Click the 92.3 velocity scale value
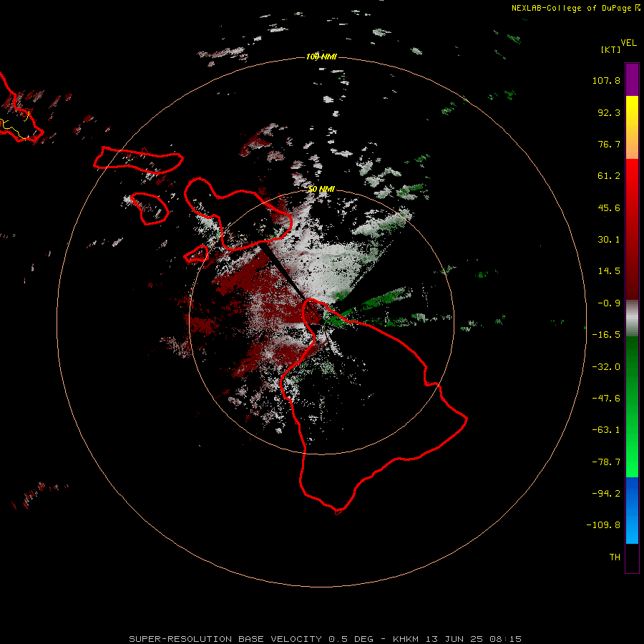This screenshot has width=644, height=644. click(x=609, y=112)
